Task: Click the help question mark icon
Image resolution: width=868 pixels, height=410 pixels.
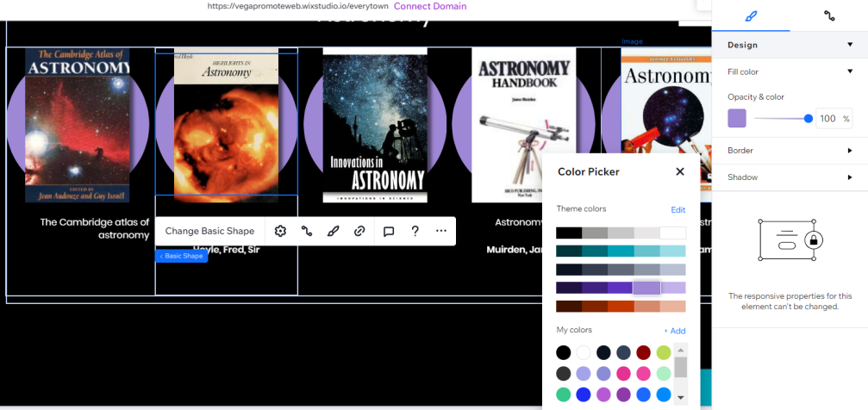Action: 415,232
